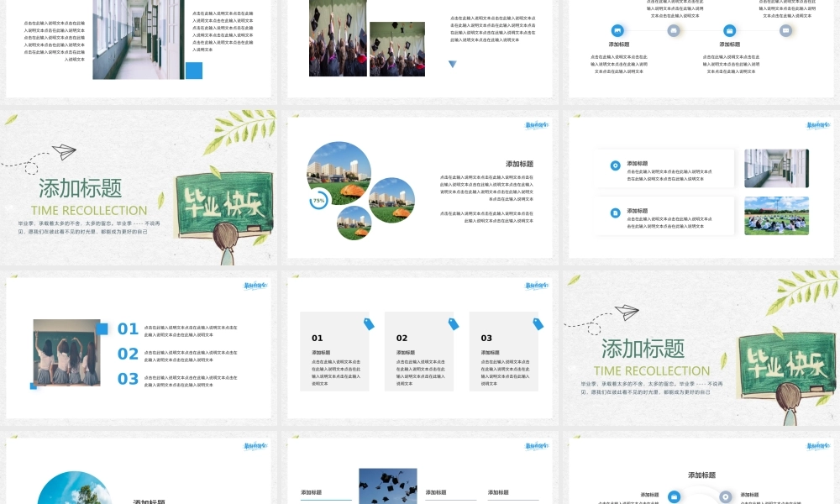Click 添加标题 under the blue picture timeline icon

[619, 45]
